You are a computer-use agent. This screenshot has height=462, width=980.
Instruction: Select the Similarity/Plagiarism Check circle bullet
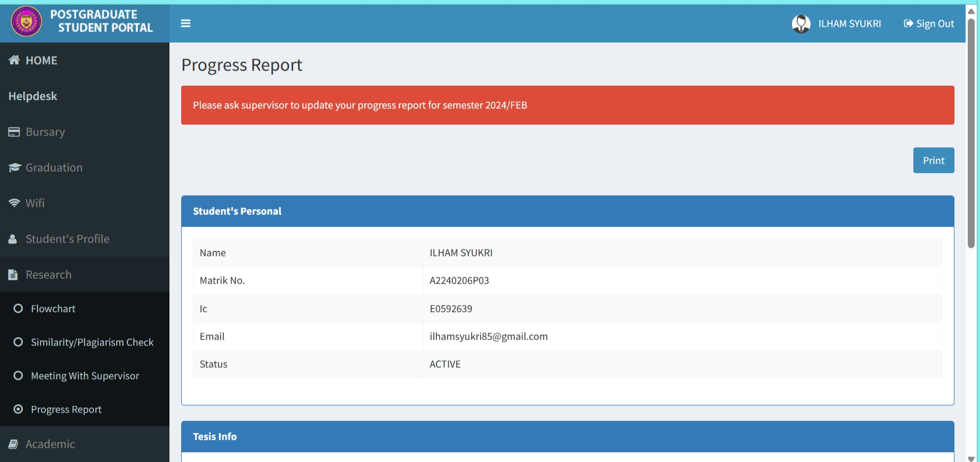[18, 342]
